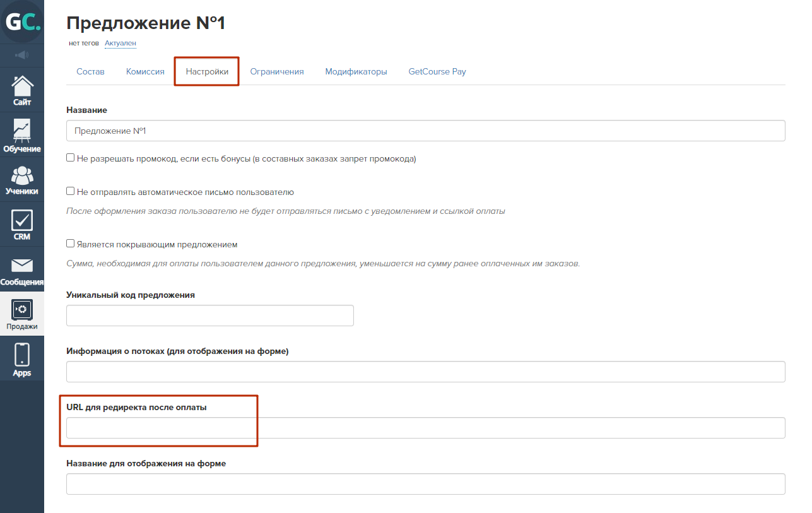Focus the Уникальный код предложения field

coord(209,315)
